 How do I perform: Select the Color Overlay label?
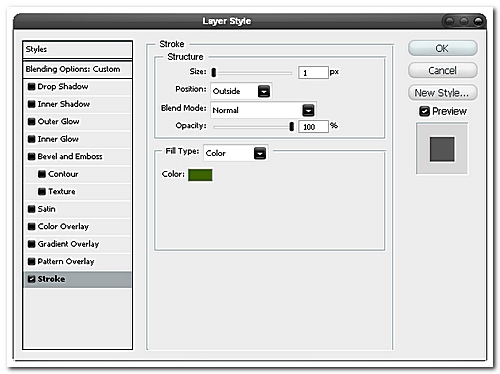click(63, 226)
